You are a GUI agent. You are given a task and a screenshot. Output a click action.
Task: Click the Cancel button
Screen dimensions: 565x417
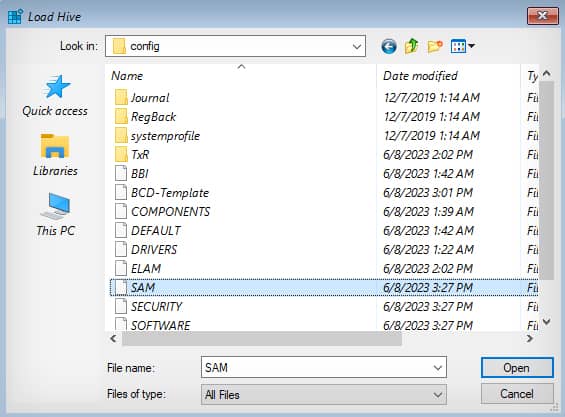tap(517, 394)
